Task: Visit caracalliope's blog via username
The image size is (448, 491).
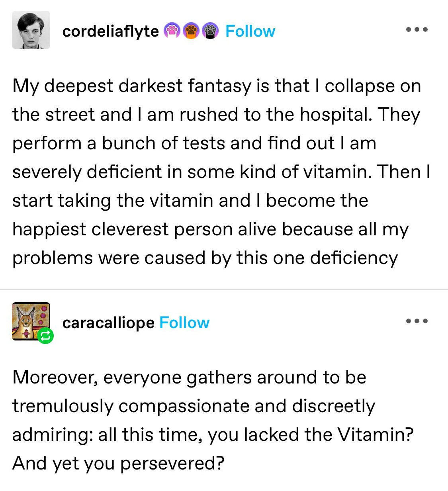Action: (x=108, y=323)
